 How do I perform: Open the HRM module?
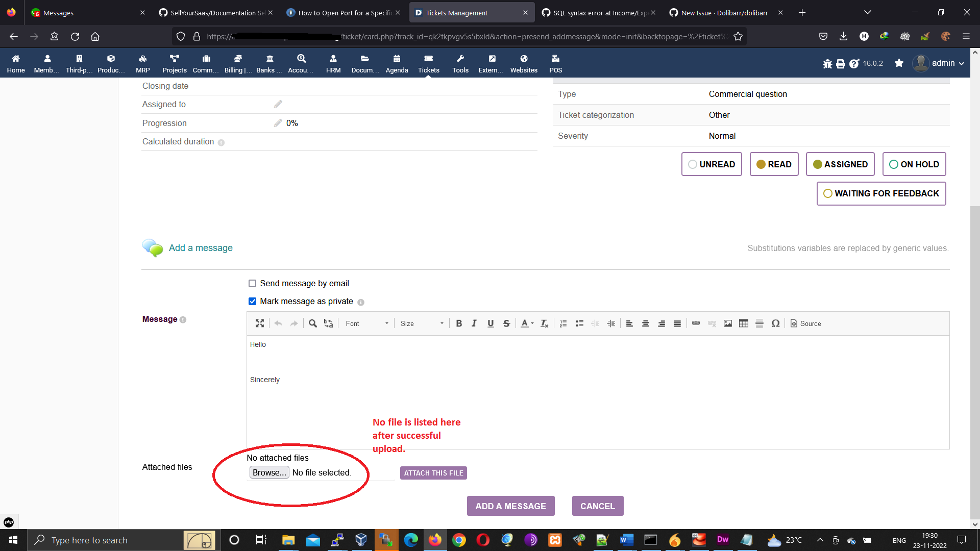(x=333, y=62)
